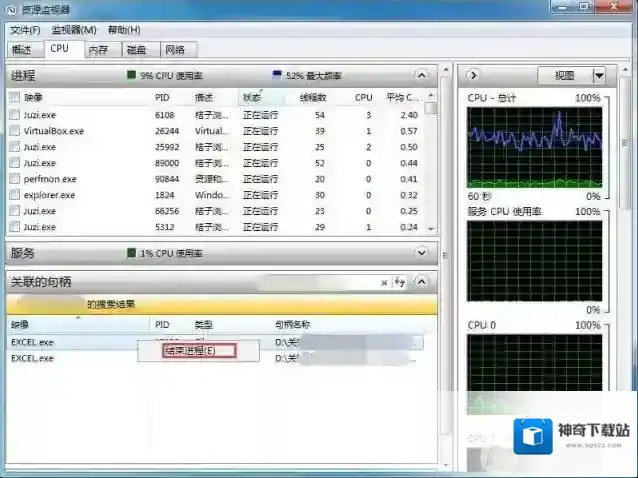Sort processes by the 线程数 column header
The image size is (638, 478).
pyautogui.click(x=313, y=98)
